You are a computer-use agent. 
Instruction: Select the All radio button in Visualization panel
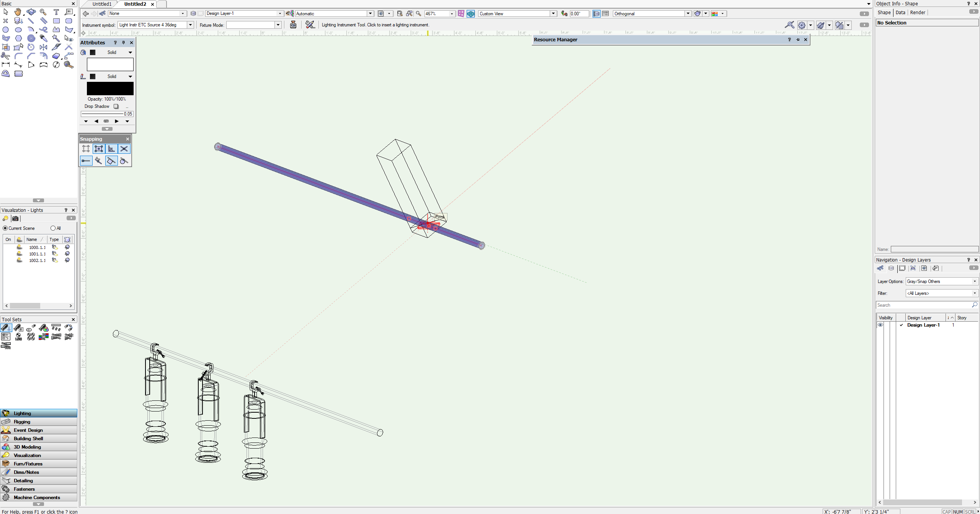(53, 228)
